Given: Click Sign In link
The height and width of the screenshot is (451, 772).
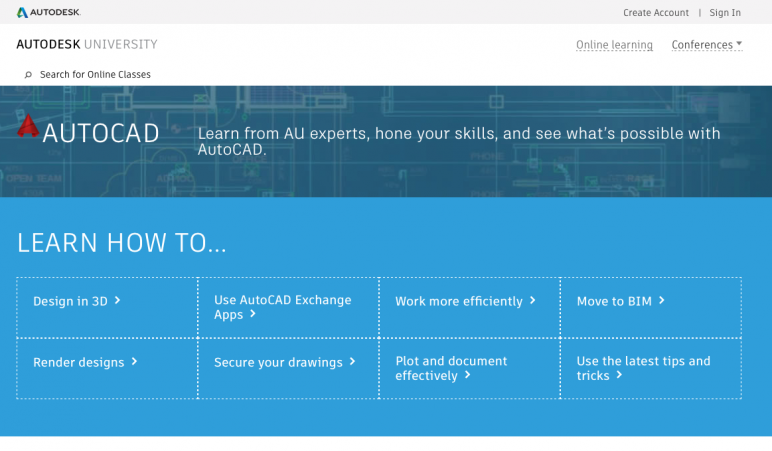Looking at the screenshot, I should pos(725,13).
